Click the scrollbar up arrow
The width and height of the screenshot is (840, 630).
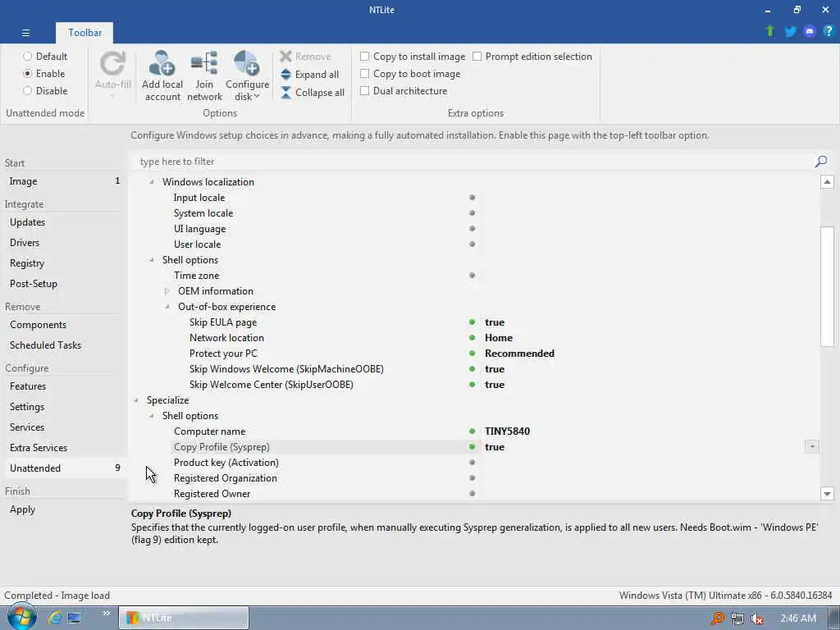827,181
